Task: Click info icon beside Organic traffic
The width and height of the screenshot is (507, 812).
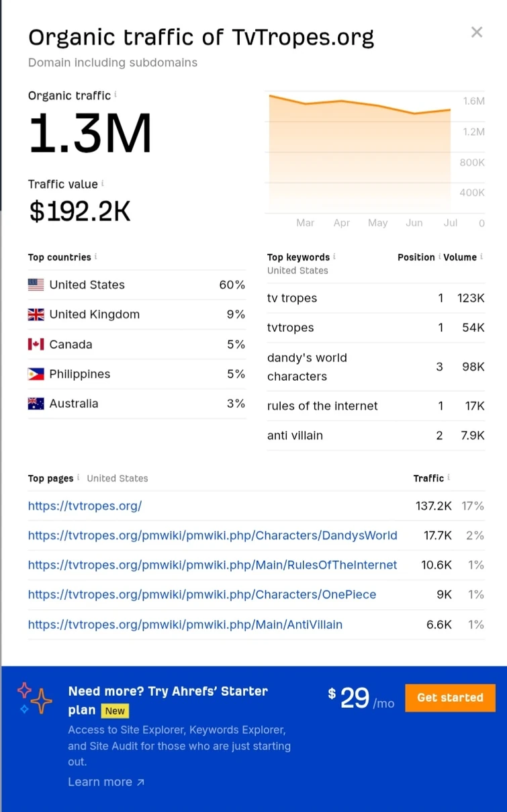Action: pos(116,95)
